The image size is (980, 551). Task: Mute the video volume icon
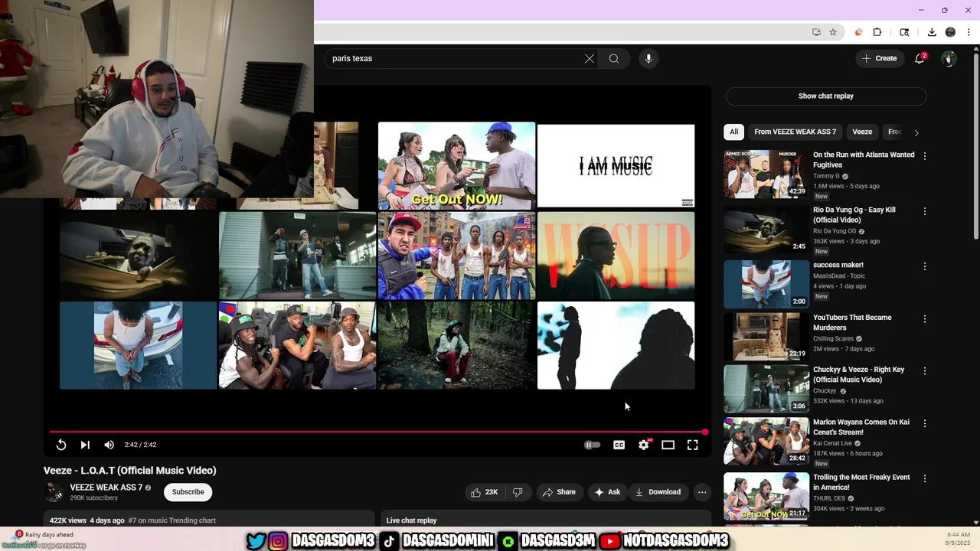[109, 445]
